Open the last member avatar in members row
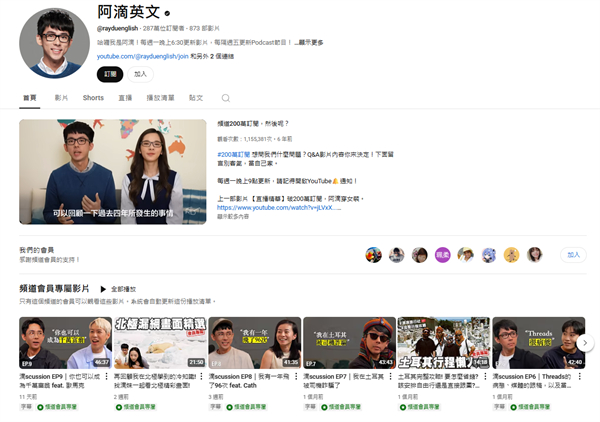 [x=535, y=255]
